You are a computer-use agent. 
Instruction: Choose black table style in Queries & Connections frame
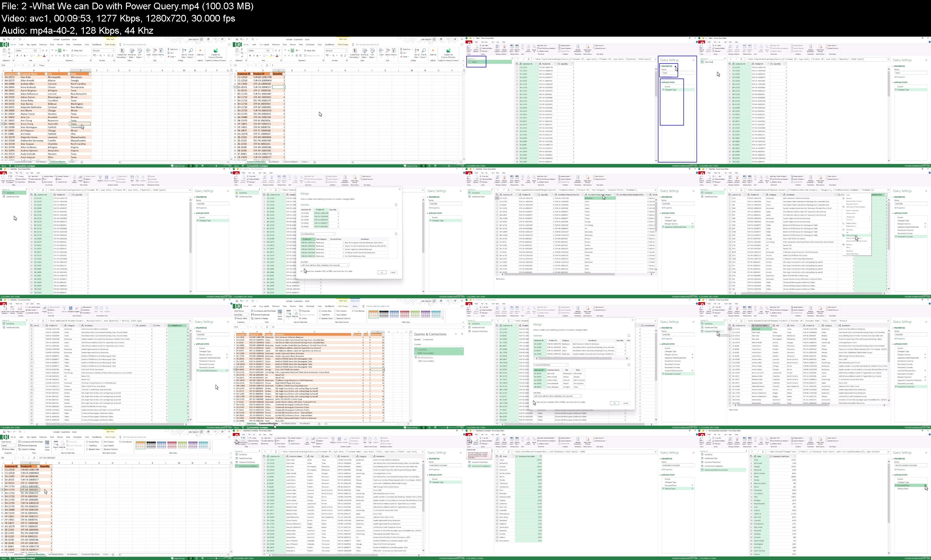click(384, 314)
